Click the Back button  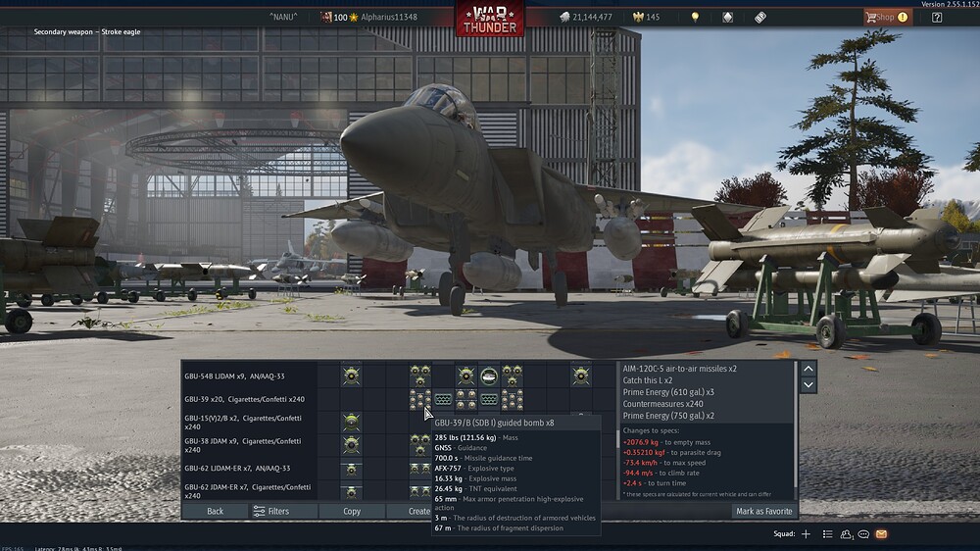coord(215,511)
